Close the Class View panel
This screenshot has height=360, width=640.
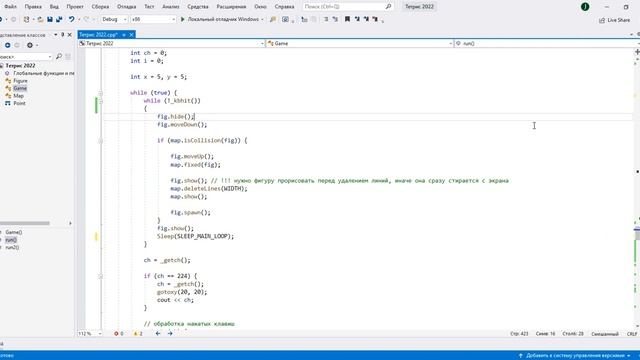tap(69, 35)
